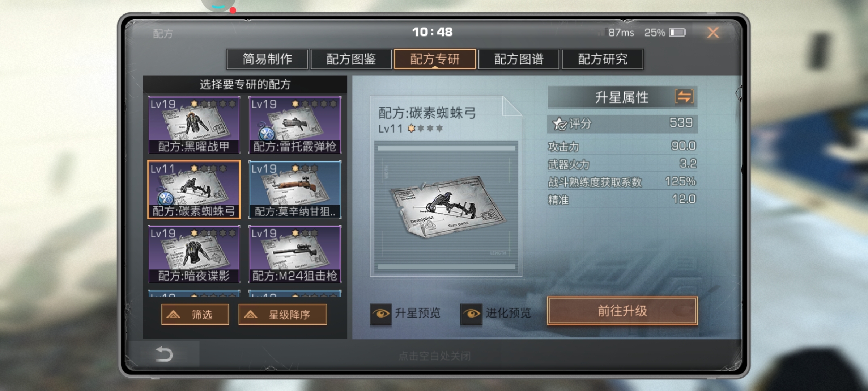
Task: Click the wrench badge on 碳素蜘蛛弓 recipe
Action: pyautogui.click(x=166, y=198)
